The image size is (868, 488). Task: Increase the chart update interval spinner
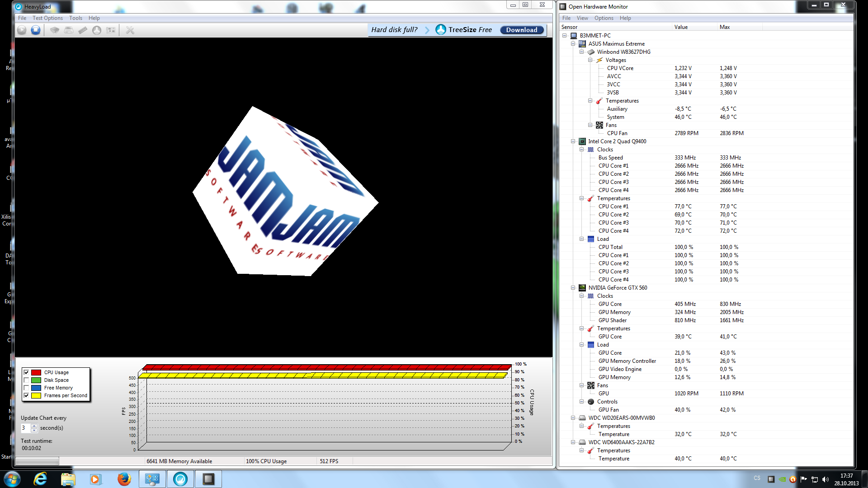point(34,426)
